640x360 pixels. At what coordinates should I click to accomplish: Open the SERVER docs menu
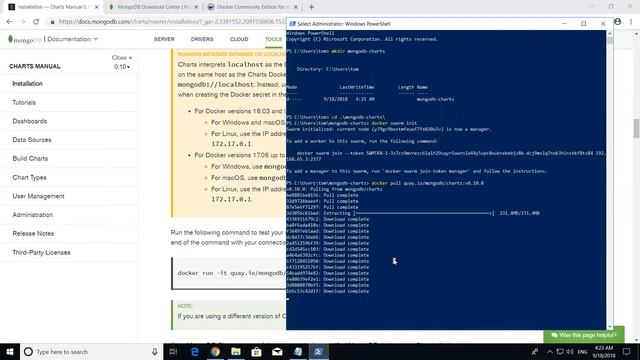(x=164, y=39)
